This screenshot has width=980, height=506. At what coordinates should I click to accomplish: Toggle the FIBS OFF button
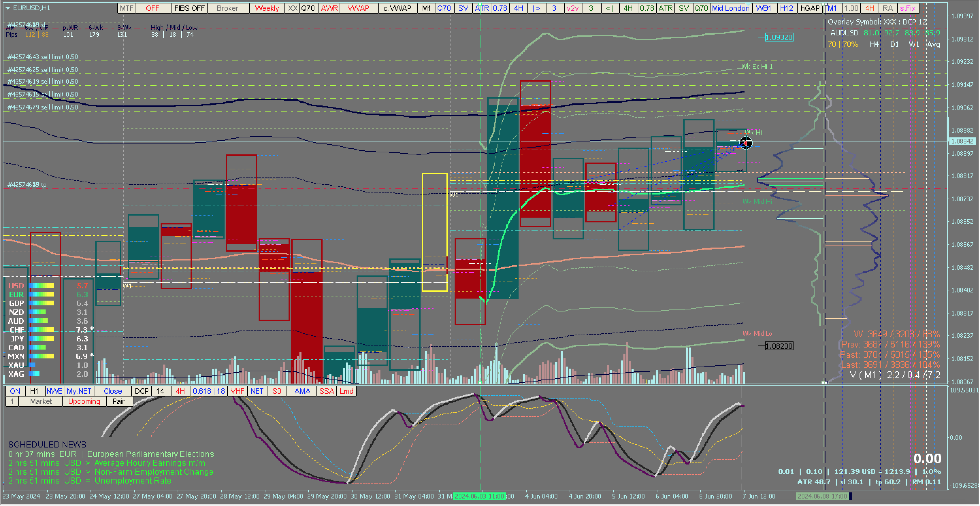[190, 8]
